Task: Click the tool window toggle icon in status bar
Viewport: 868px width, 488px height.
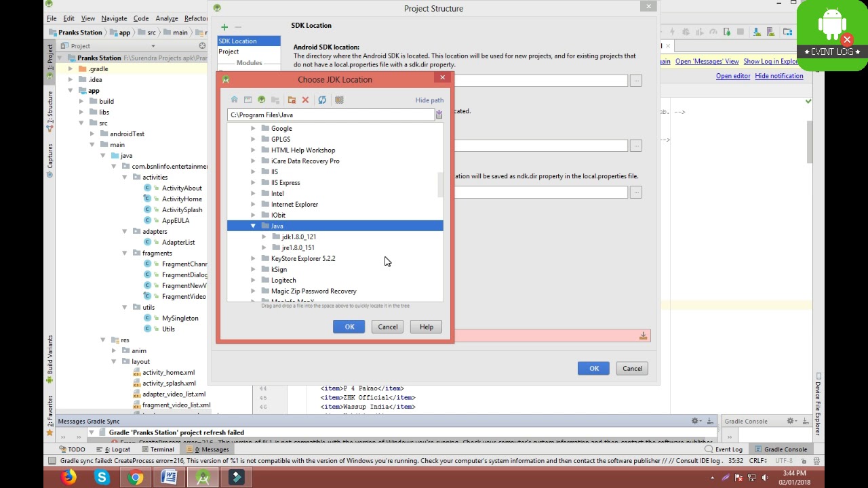Action: (52, 461)
